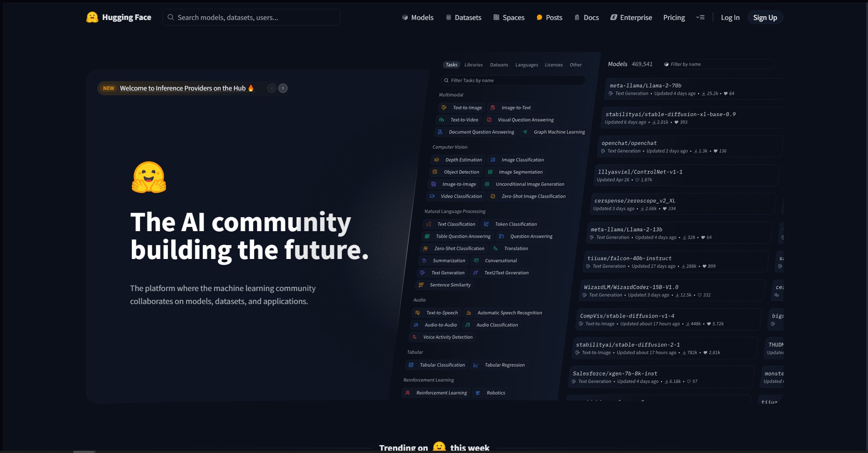Open the Posts section
Viewport: 868px width, 453px height.
549,17
